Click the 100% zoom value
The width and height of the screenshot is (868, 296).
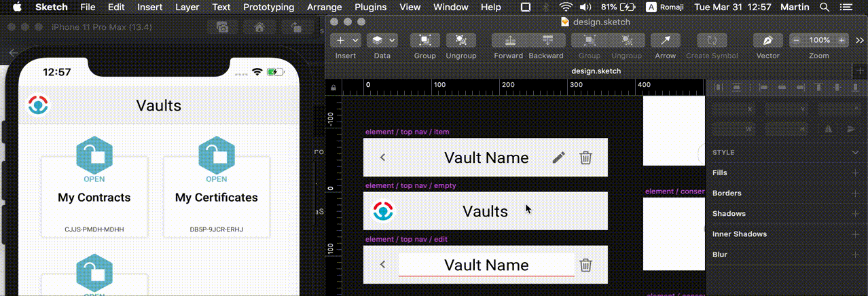tap(820, 41)
